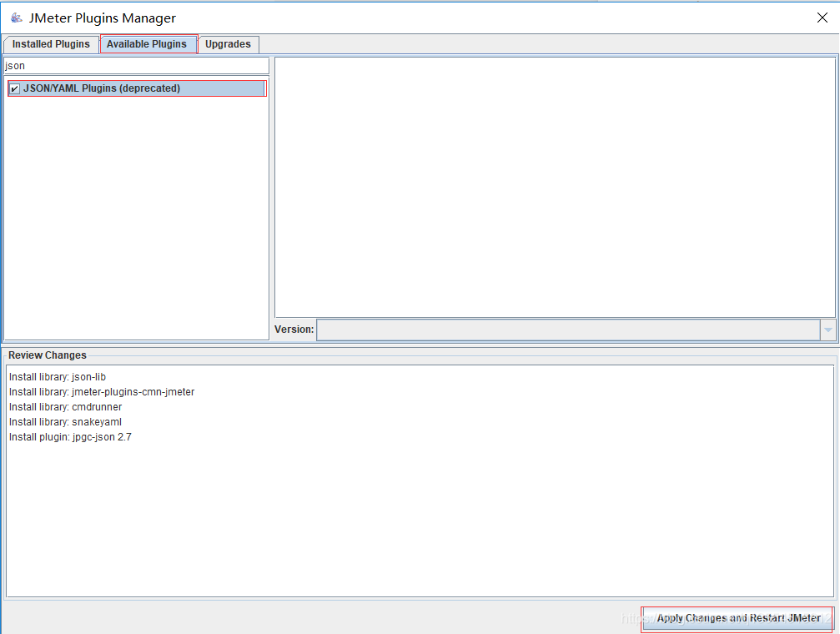Screen dimensions: 840x634
Task: Select the line Install library: snakeyaml
Action: tap(65, 422)
